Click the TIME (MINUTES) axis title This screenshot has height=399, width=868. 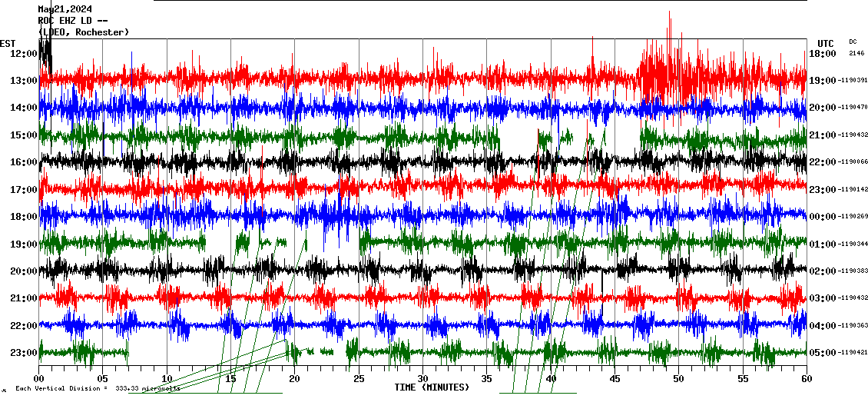(432, 387)
